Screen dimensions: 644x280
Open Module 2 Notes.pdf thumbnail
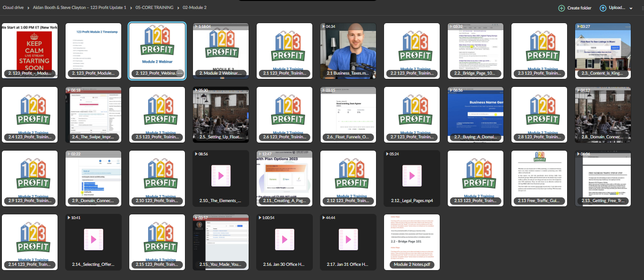tap(412, 242)
